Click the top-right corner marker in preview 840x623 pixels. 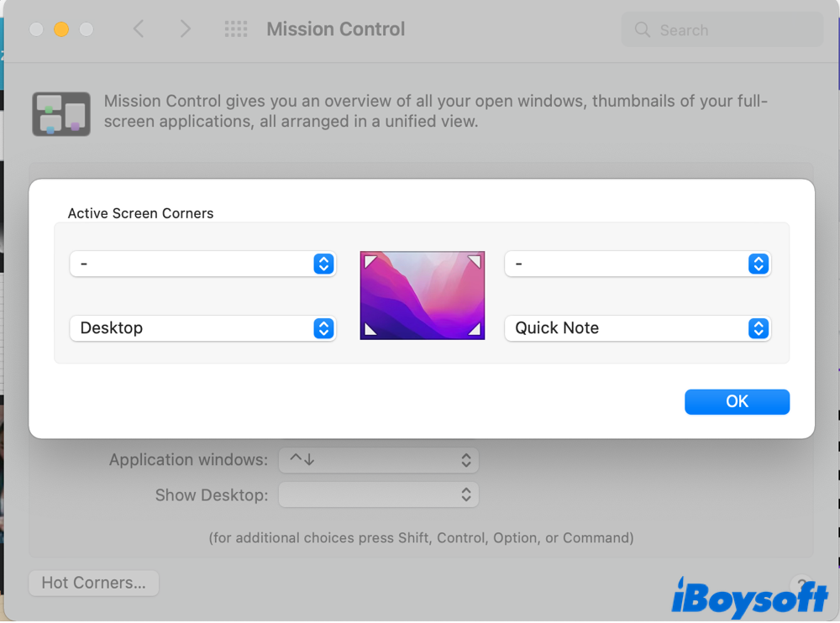coord(475,262)
